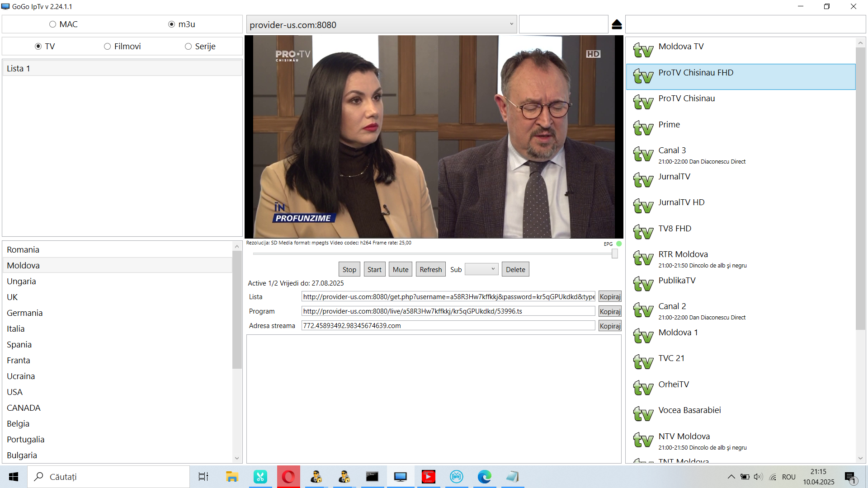
Task: Select the ProTV Chisinau channel
Action: [x=741, y=103]
